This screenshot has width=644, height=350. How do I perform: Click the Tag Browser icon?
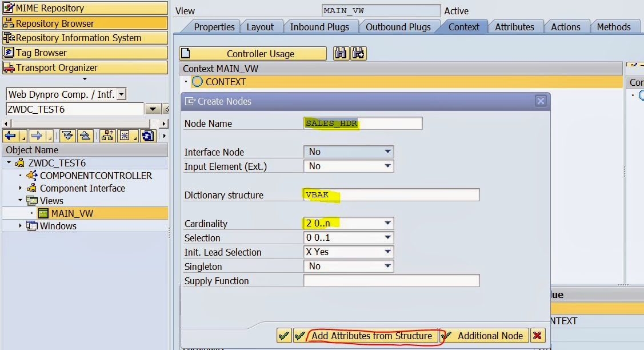click(9, 53)
